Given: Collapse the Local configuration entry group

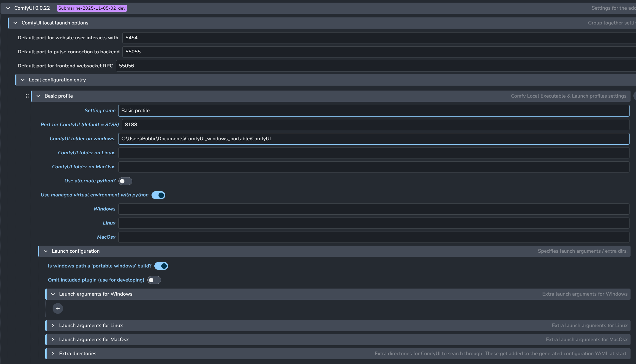Looking at the screenshot, I should click(x=23, y=80).
